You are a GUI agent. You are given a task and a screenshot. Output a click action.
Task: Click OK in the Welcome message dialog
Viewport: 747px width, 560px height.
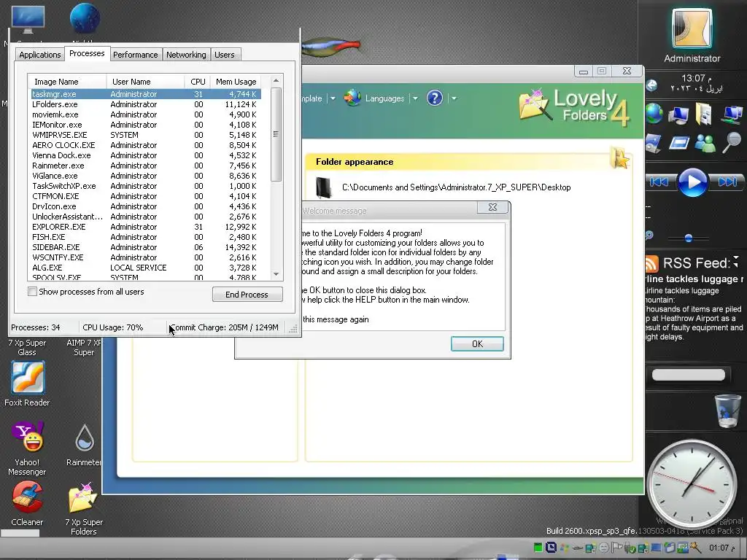click(477, 344)
